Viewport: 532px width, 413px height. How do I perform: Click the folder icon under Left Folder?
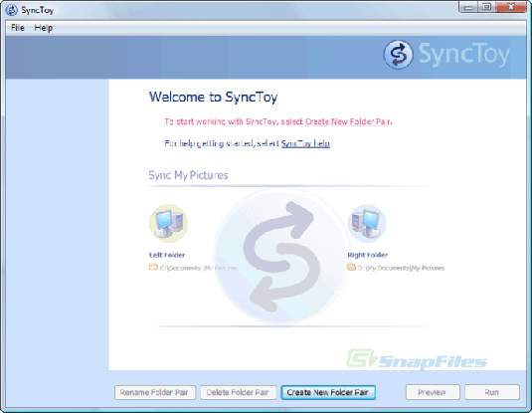click(x=153, y=267)
